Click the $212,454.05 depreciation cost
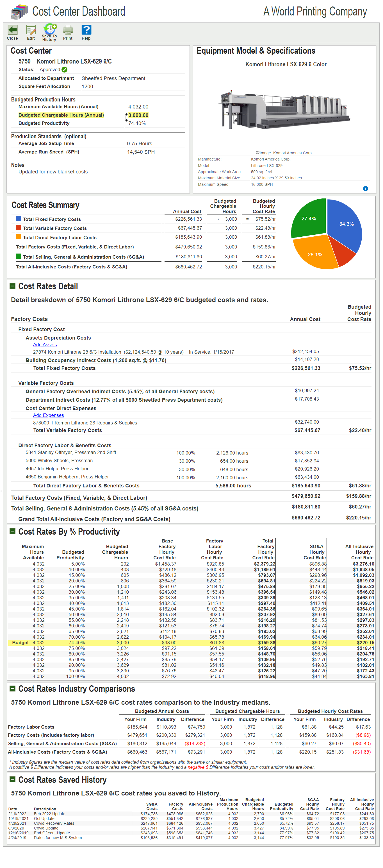This screenshot has height=868, width=383. [305, 351]
